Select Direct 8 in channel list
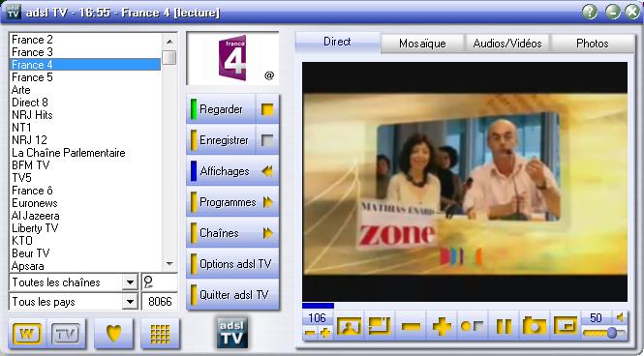The width and height of the screenshot is (644, 356). [x=85, y=103]
